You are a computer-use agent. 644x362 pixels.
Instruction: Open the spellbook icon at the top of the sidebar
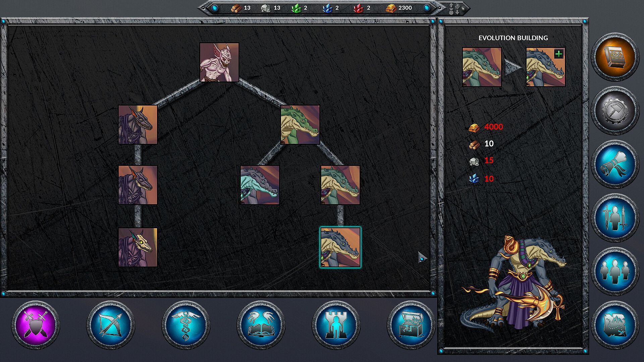tap(614, 57)
